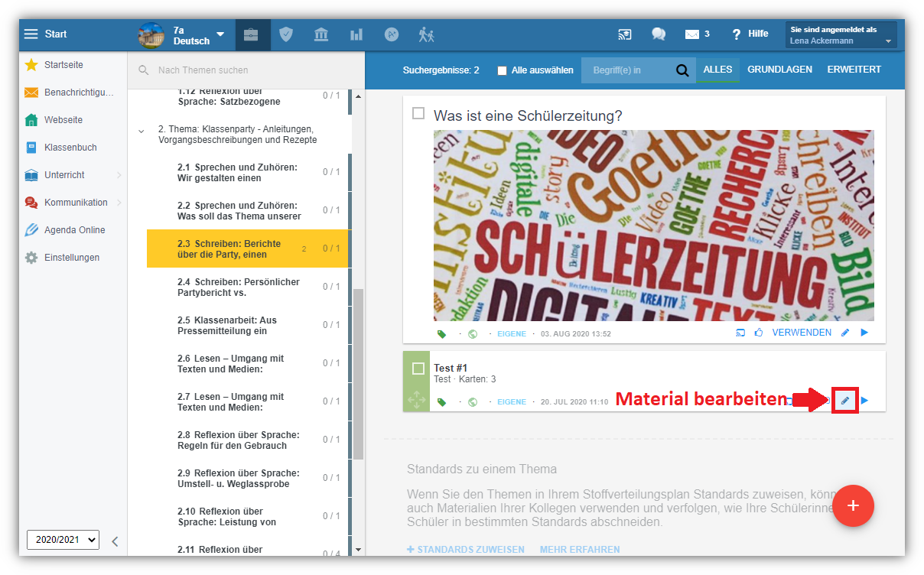Open the mail envelope with 3 messages
This screenshot has width=924, height=575.
(697, 34)
